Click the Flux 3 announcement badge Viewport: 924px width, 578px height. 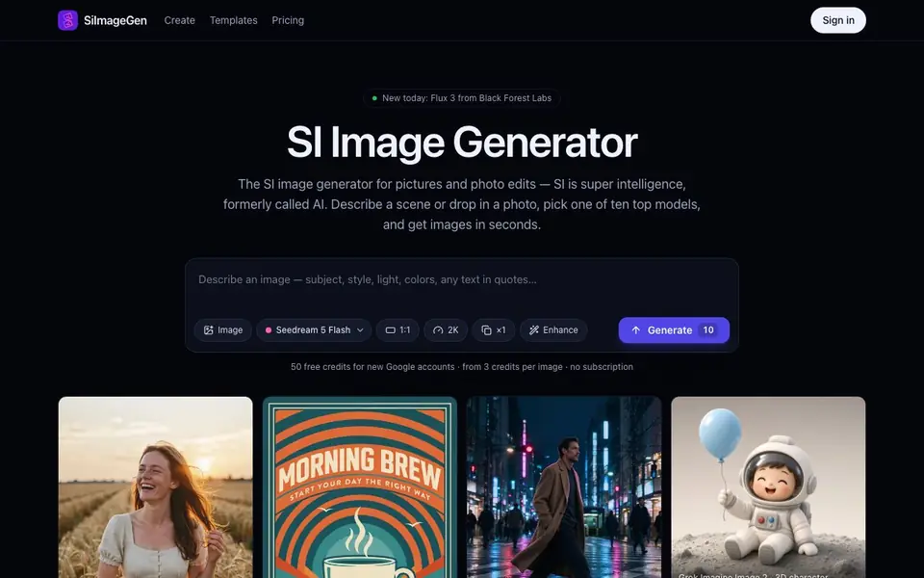pos(461,98)
